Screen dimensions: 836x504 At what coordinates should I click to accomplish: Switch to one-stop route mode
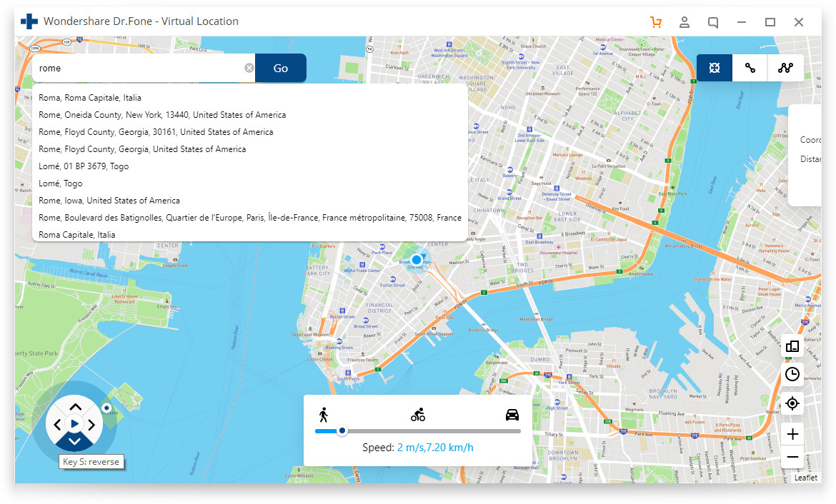click(x=749, y=67)
